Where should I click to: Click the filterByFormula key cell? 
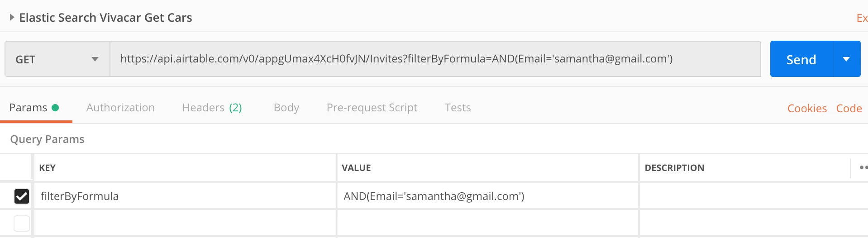[x=185, y=196]
